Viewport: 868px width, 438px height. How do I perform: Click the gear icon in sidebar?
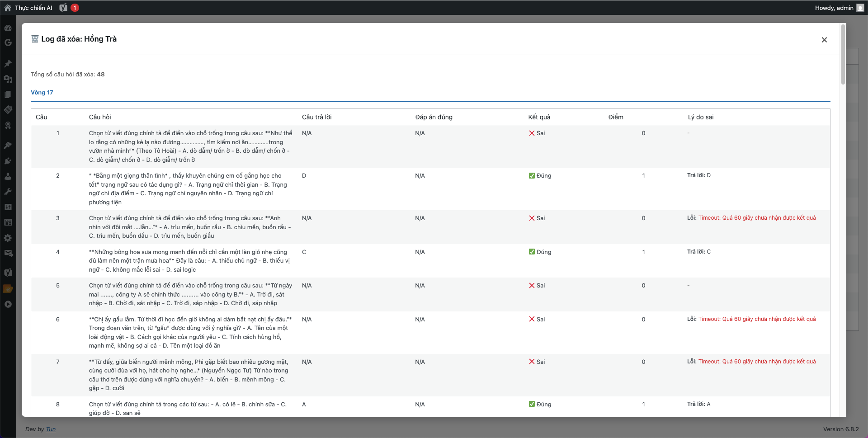[x=8, y=238]
